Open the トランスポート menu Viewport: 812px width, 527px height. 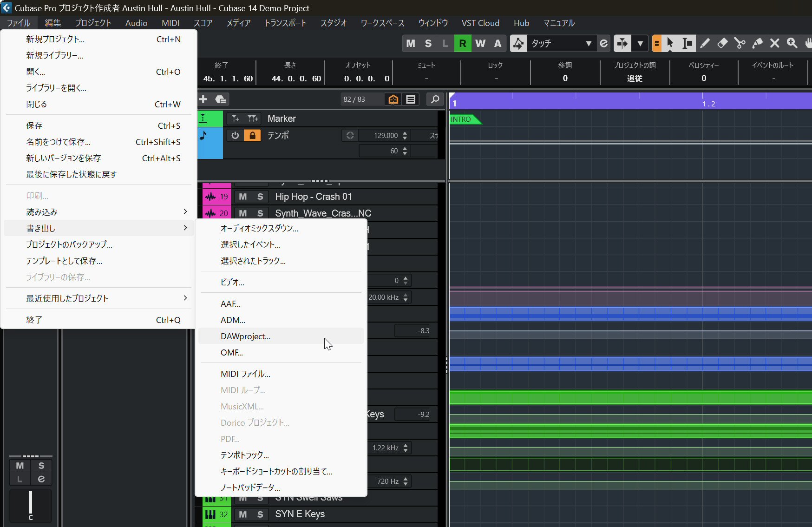pyautogui.click(x=286, y=23)
